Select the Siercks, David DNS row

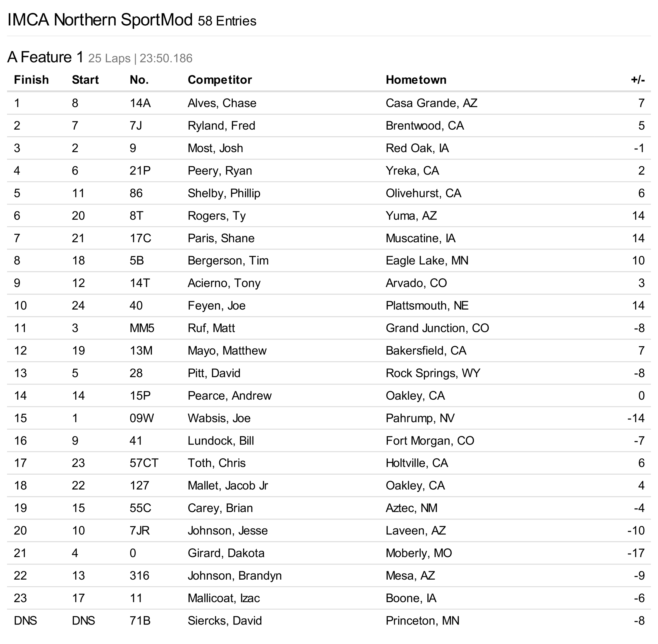[x=225, y=621]
